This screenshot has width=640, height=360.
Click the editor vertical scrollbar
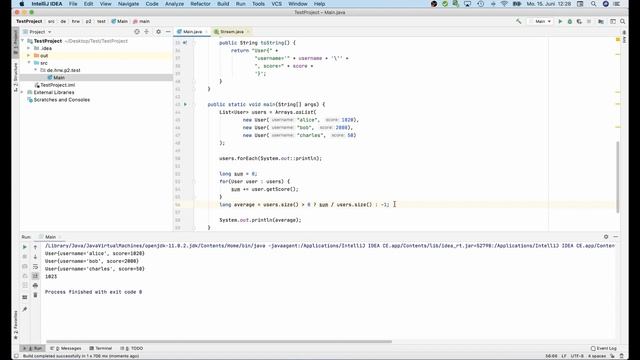[x=617, y=176]
